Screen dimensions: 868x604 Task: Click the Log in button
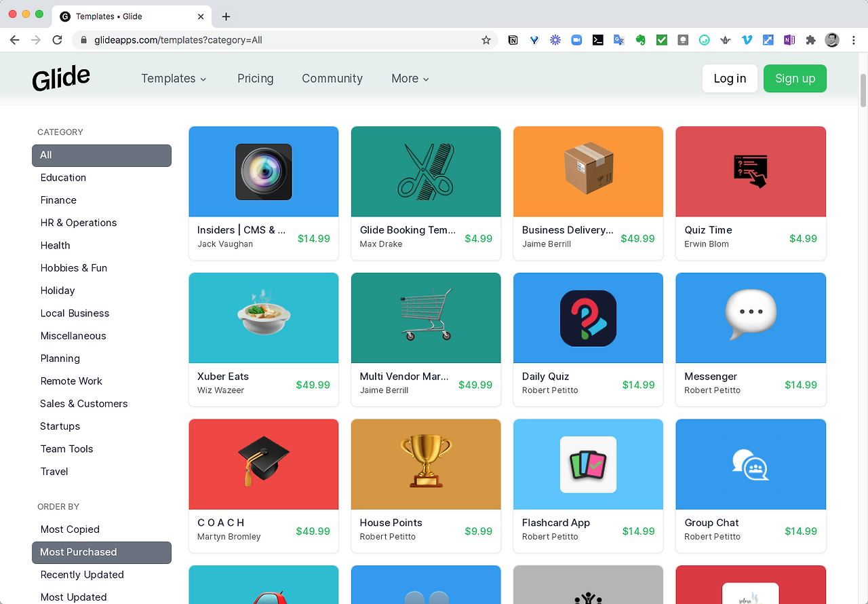pyautogui.click(x=730, y=79)
